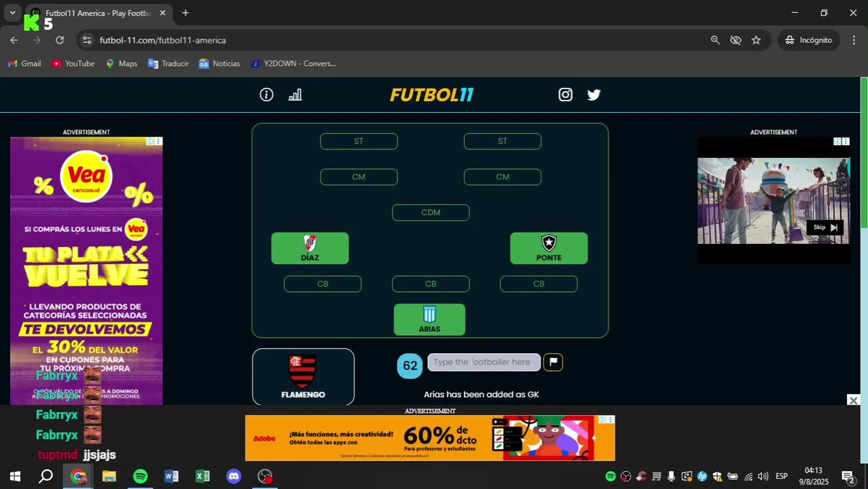Go back in browser
The image size is (868, 489).
(x=14, y=40)
